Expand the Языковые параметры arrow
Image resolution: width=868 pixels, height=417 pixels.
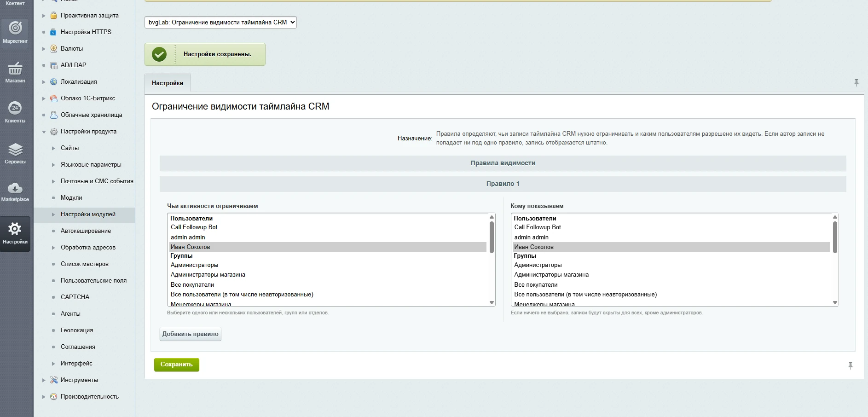[x=53, y=165]
